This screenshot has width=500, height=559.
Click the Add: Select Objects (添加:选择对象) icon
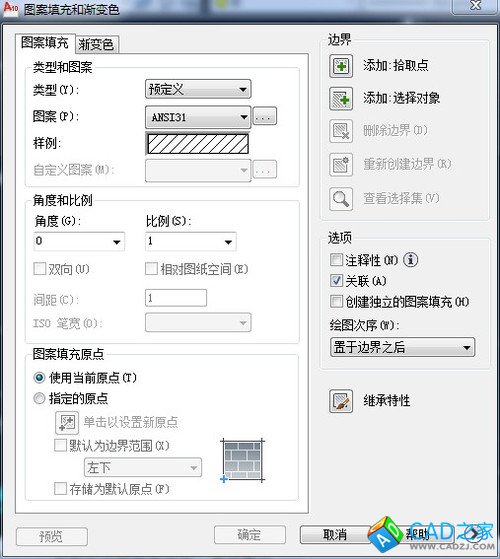pos(341,99)
